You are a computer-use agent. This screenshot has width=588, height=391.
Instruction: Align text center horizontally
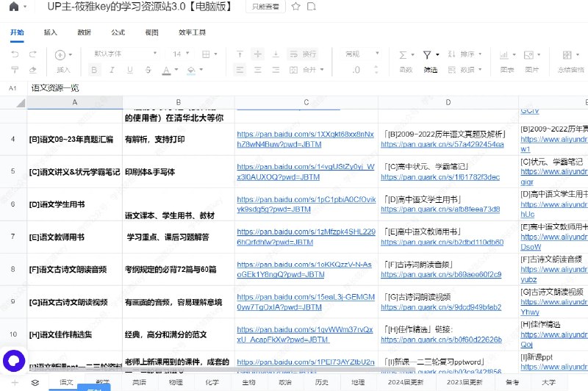click(258, 70)
